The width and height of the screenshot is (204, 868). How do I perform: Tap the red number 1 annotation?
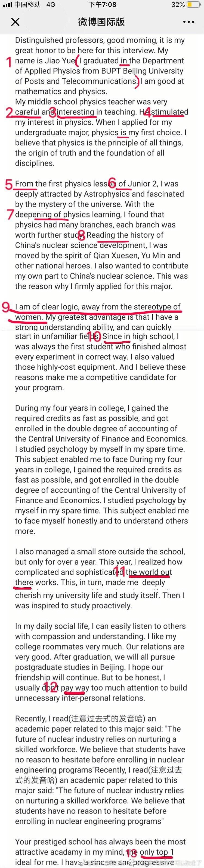click(x=9, y=62)
